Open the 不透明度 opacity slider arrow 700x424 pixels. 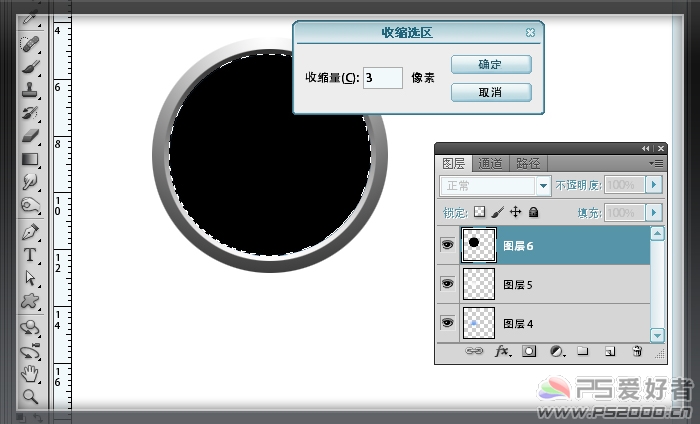654,185
